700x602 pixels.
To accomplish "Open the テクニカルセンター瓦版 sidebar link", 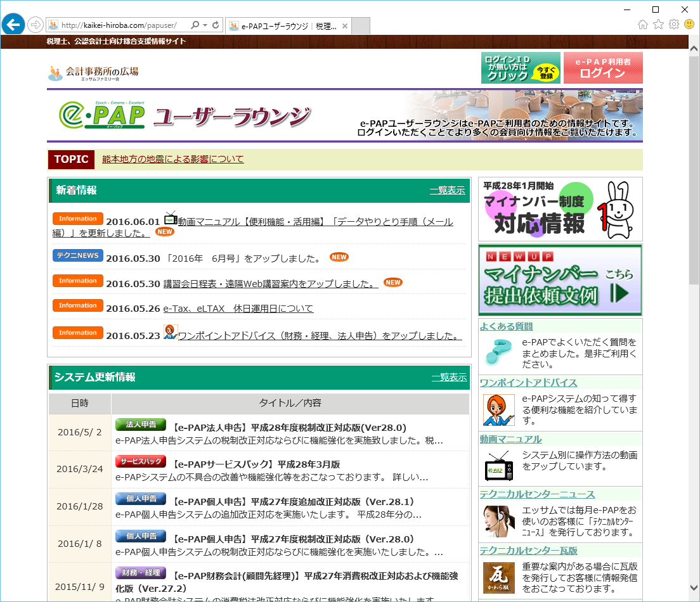I will [x=529, y=551].
